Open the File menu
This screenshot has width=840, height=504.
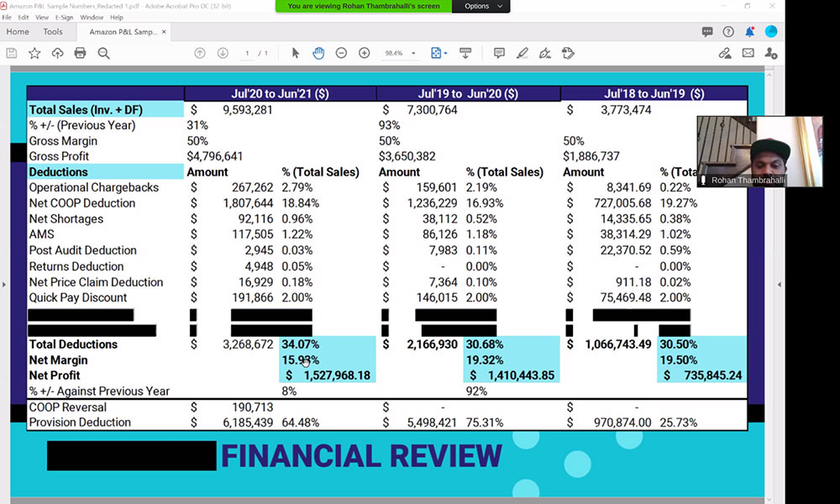coord(7,17)
